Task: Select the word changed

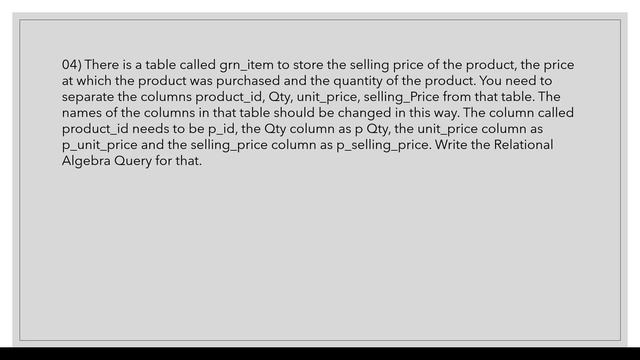Action: point(364,113)
